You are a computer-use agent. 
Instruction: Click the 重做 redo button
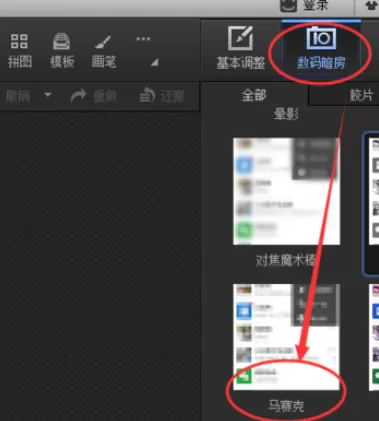[93, 96]
